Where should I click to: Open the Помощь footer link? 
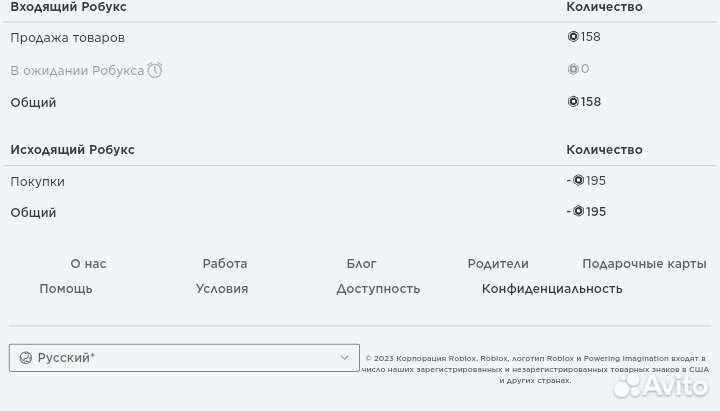coord(66,289)
